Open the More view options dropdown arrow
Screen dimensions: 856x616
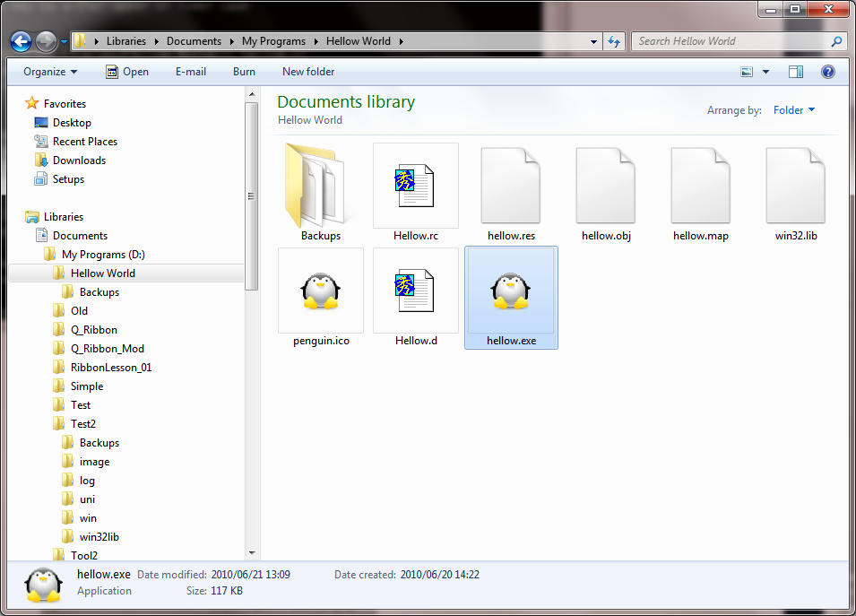(766, 72)
